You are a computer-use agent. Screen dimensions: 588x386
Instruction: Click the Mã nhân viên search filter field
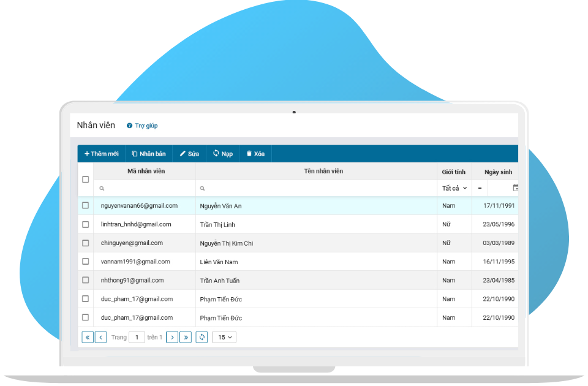(145, 188)
